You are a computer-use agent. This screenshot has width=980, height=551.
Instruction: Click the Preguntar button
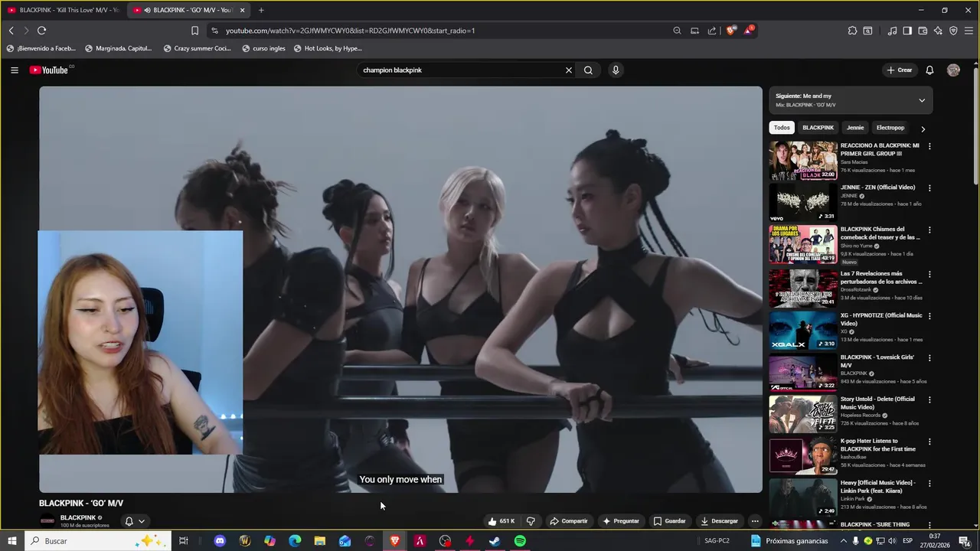tap(621, 521)
